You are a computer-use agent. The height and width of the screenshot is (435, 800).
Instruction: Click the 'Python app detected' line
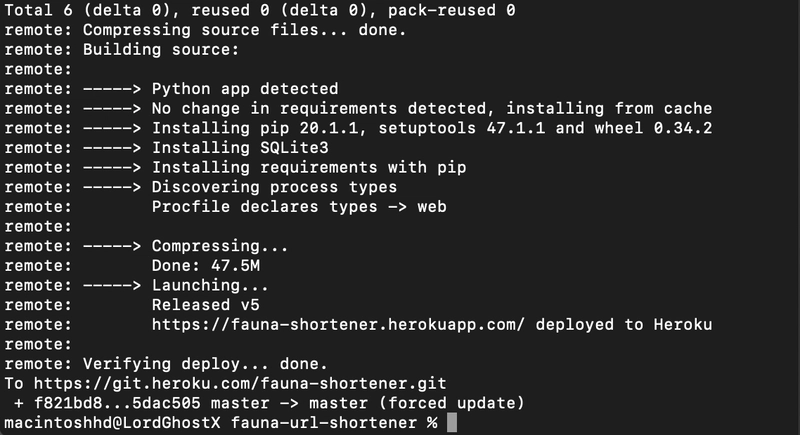coord(245,88)
